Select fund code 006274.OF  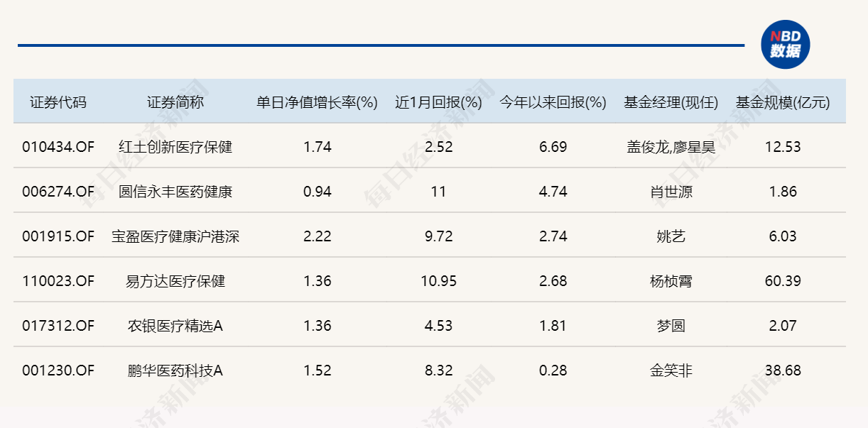point(58,192)
